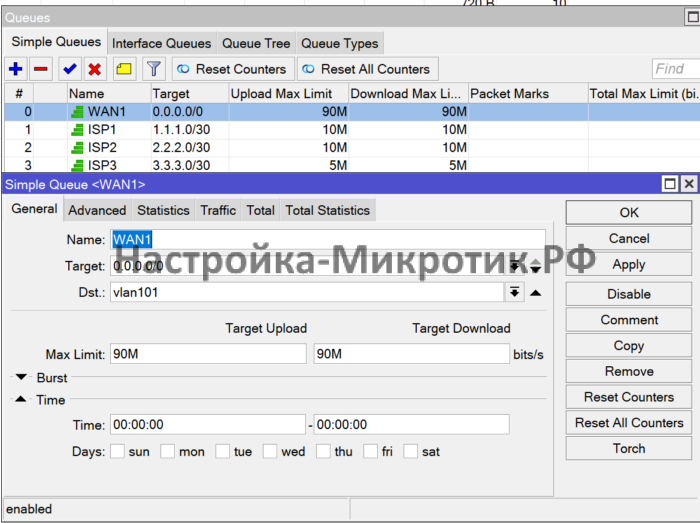Select the General tab in dialog
Screen dimensions: 700x523
pyautogui.click(x=34, y=209)
